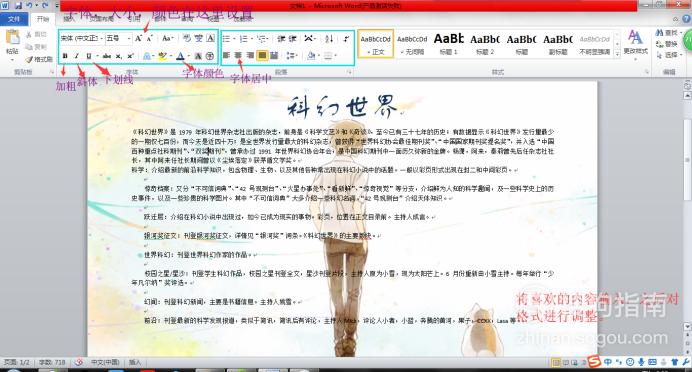Screen dimensions: 692x372
Task: Toggle strikethrough (abc) formatting
Action: coord(107,56)
